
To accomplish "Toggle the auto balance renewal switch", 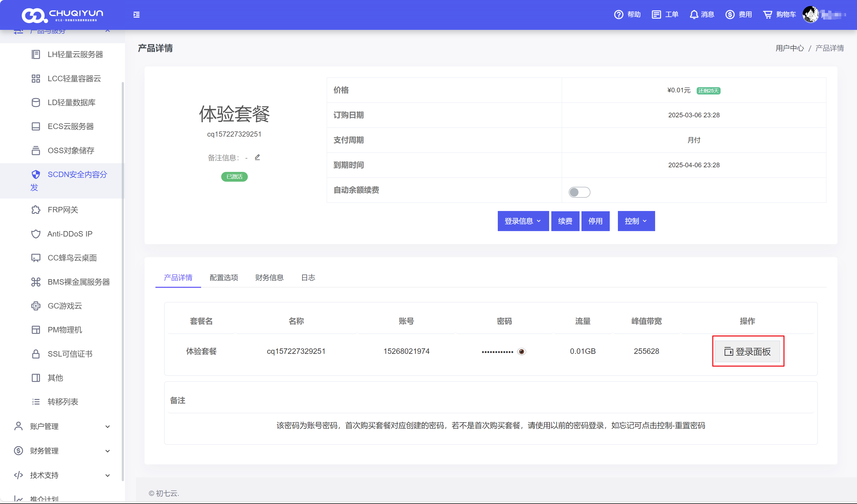I will point(579,192).
